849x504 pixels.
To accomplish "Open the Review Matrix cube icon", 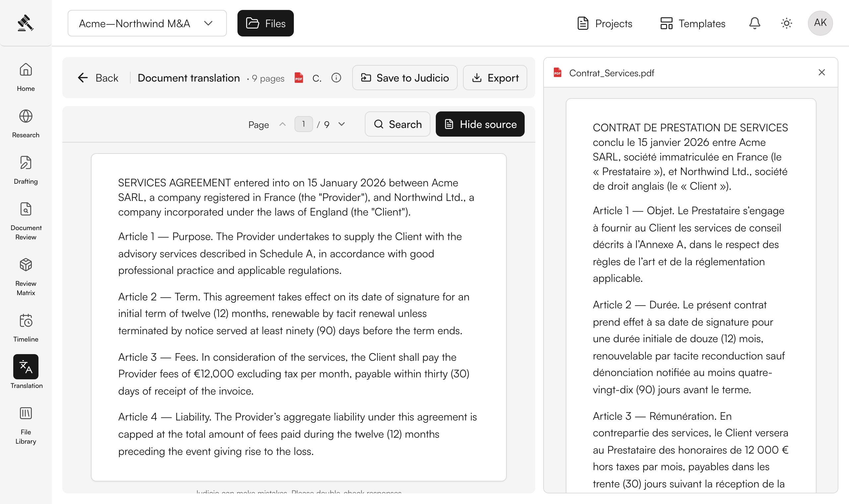I will [26, 265].
